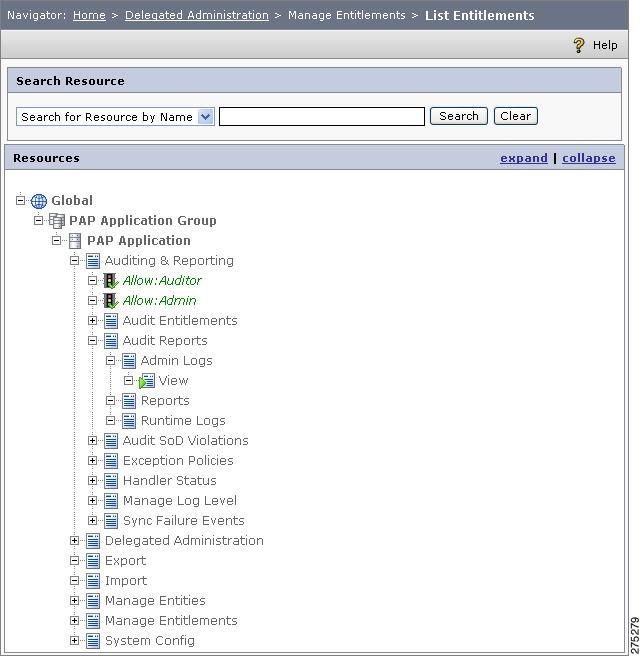
Task: Click the expand link in Resources
Action: (x=524, y=158)
